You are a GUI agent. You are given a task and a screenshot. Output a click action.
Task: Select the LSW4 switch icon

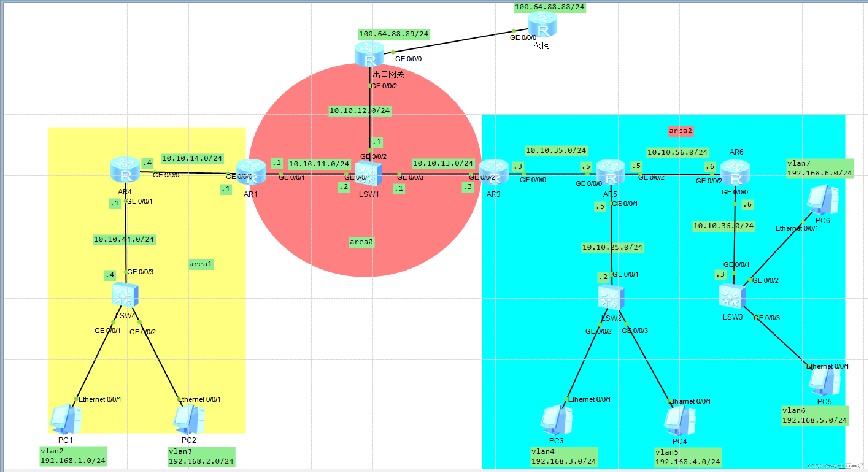[x=125, y=295]
